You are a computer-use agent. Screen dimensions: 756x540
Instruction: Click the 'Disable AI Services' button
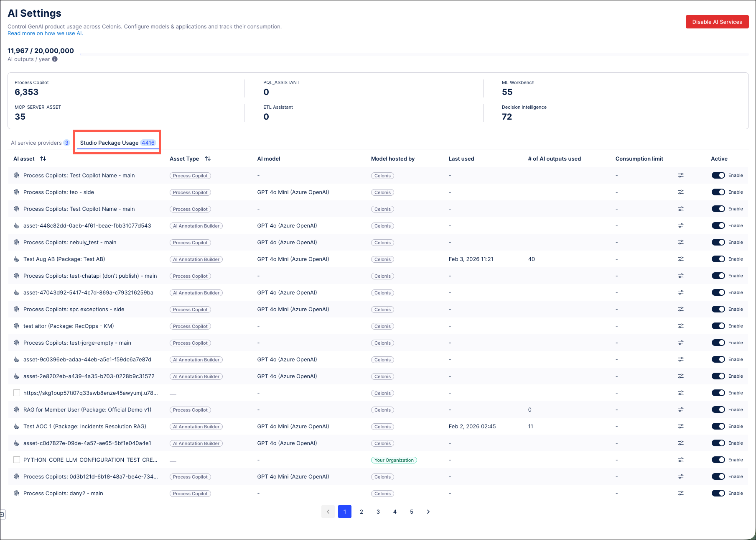(717, 22)
